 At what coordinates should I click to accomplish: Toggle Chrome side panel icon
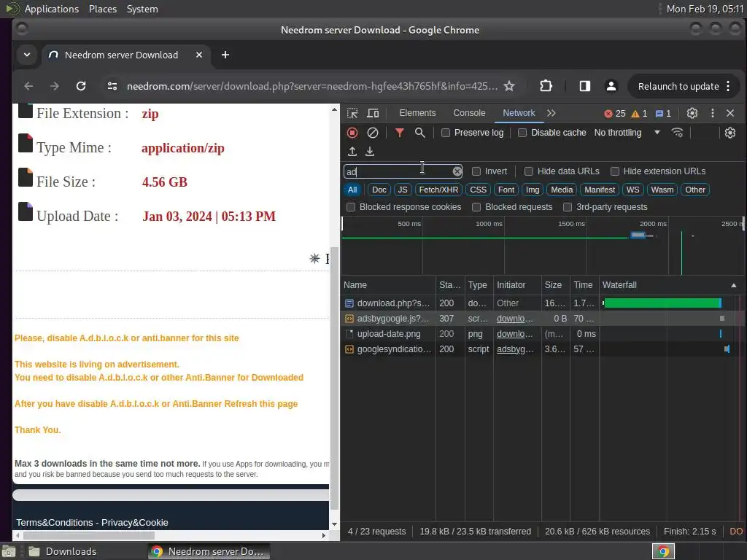pyautogui.click(x=584, y=86)
